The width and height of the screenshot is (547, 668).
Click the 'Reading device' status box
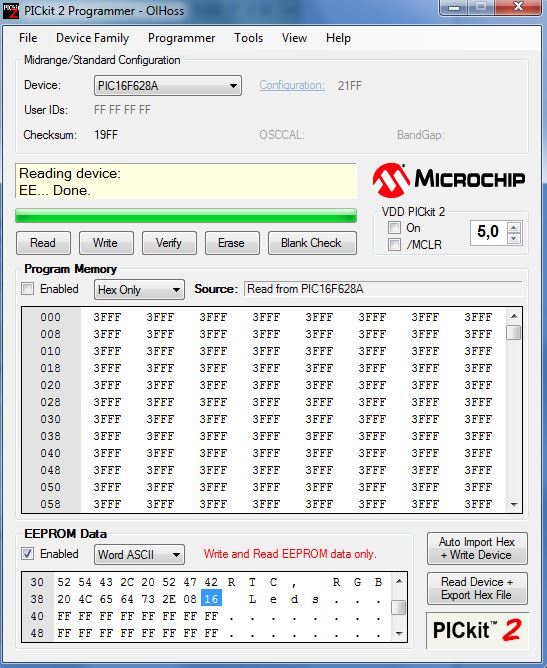click(x=186, y=181)
